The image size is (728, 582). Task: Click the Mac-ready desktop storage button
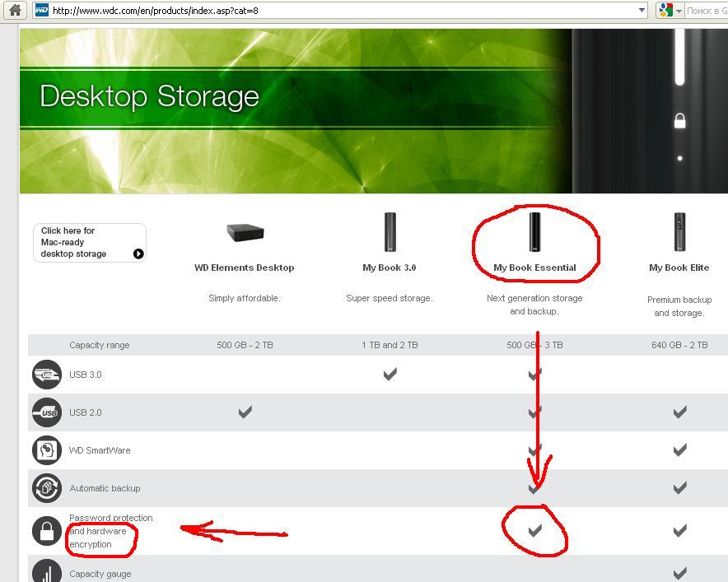pos(90,243)
